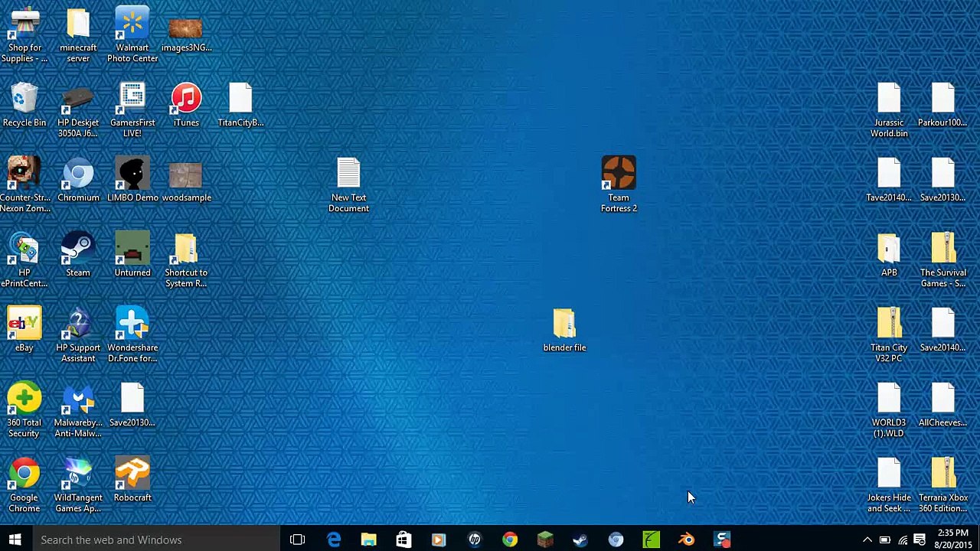This screenshot has width=980, height=551.
Task: Select the Shortcut to System R... folder
Action: click(x=186, y=261)
